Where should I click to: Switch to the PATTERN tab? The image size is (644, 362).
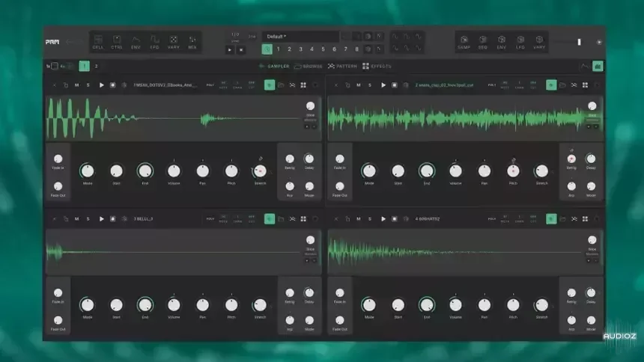coord(342,66)
